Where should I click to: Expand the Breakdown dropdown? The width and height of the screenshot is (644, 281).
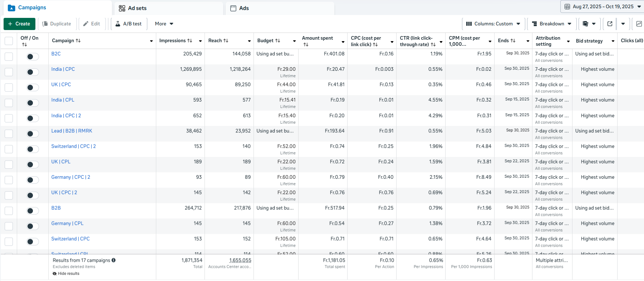[x=551, y=24]
